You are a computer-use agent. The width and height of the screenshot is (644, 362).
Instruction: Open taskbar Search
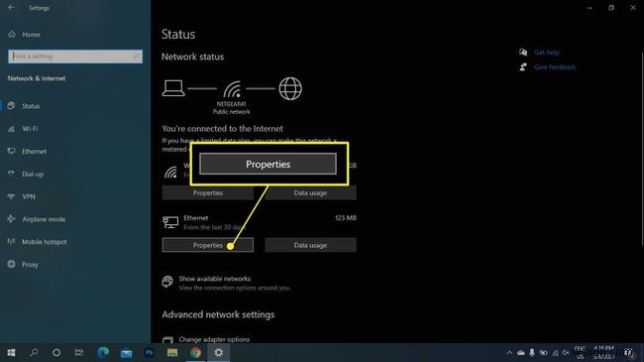[34, 352]
